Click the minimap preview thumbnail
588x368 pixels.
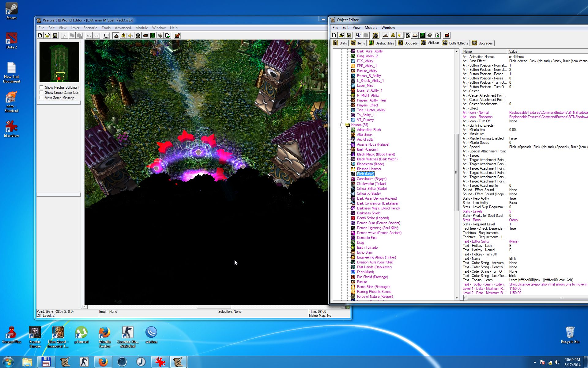[x=59, y=62]
